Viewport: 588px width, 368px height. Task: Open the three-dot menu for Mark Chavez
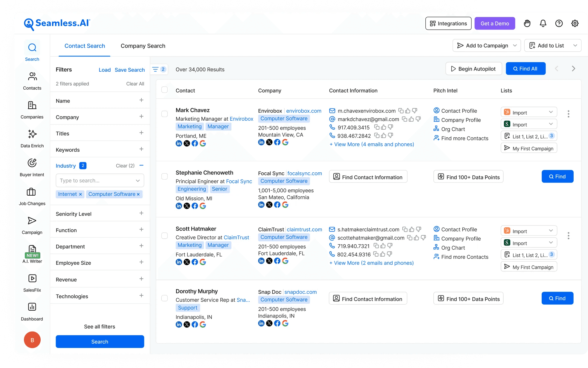tap(568, 114)
